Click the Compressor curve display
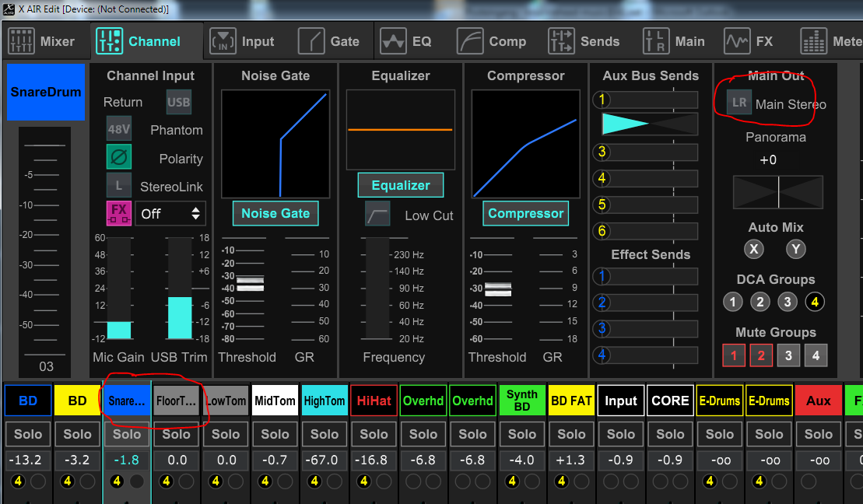 click(x=525, y=144)
